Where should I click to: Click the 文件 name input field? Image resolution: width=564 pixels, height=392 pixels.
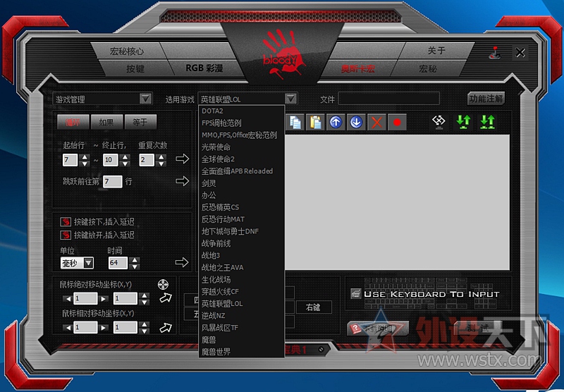(x=388, y=99)
